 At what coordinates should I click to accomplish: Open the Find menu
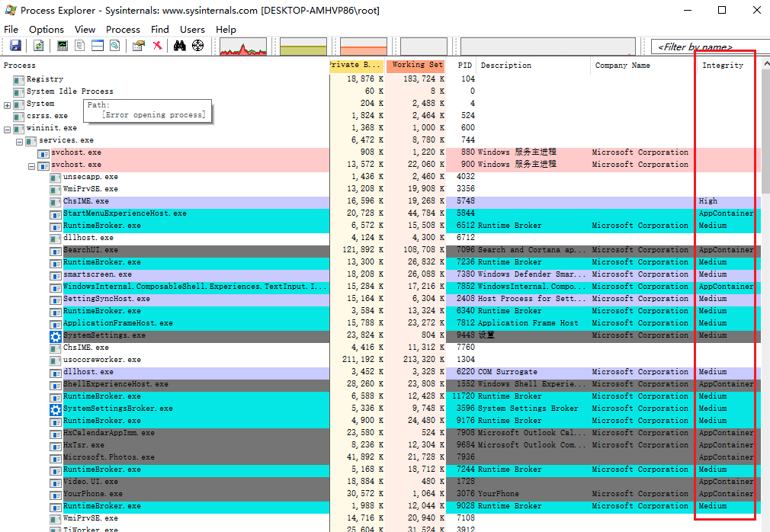pos(159,30)
